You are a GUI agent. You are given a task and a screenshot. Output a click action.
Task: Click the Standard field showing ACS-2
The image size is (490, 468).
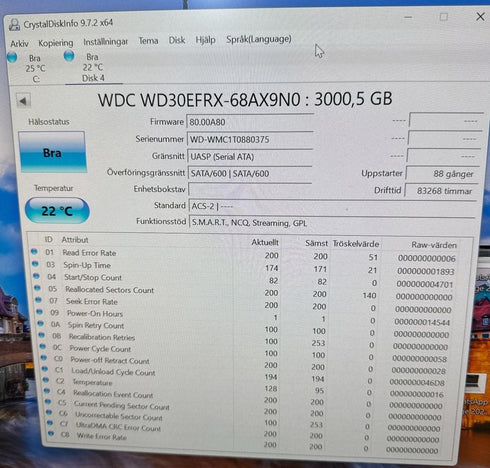pyautogui.click(x=333, y=206)
